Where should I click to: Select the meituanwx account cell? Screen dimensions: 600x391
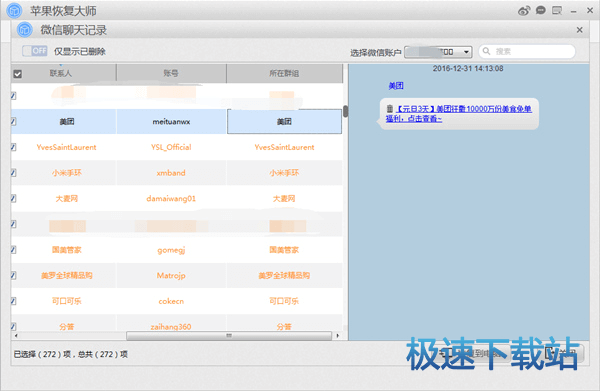coord(171,122)
